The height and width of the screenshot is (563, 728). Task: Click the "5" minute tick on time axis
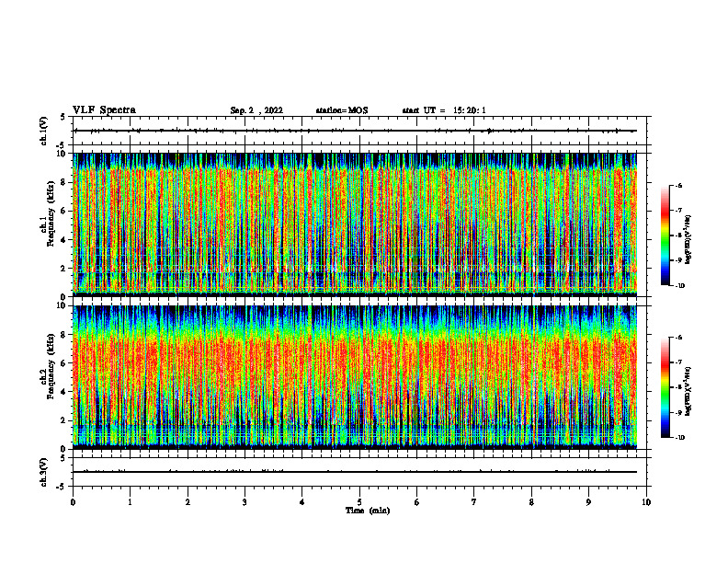click(359, 502)
